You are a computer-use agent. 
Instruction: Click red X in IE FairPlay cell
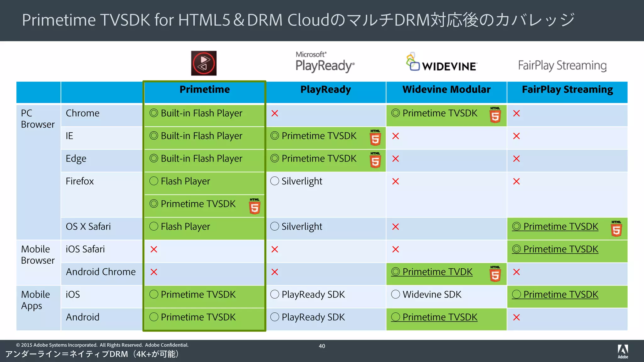[516, 136]
